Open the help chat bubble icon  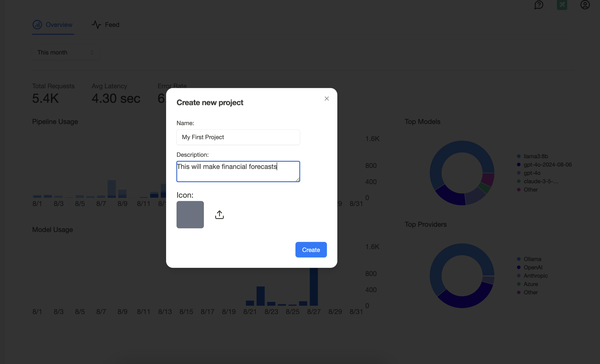(539, 5)
